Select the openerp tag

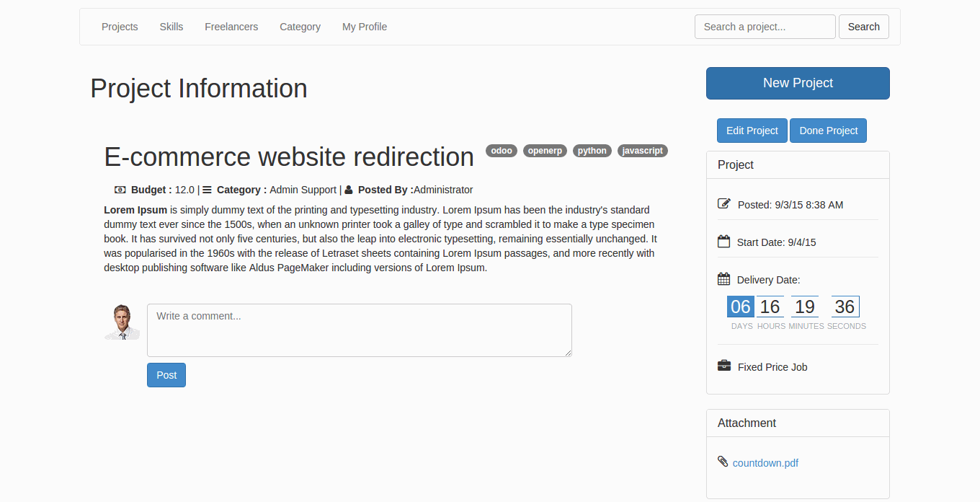[x=545, y=151]
